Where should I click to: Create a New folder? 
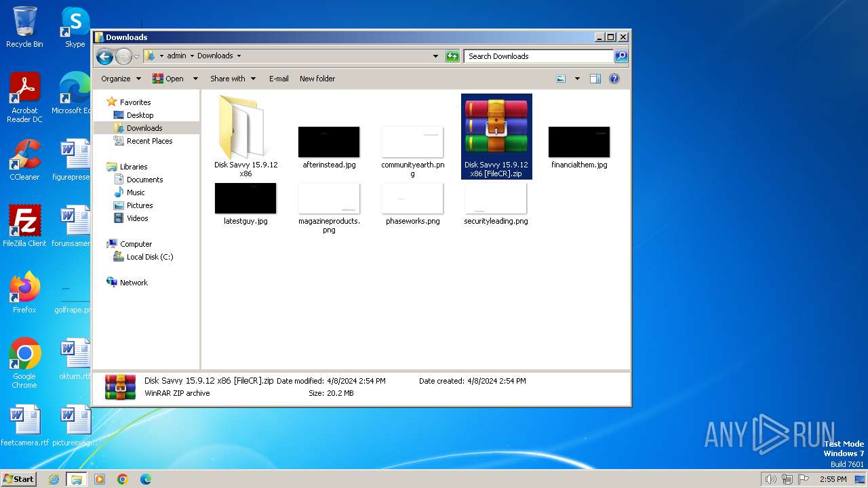tap(317, 79)
